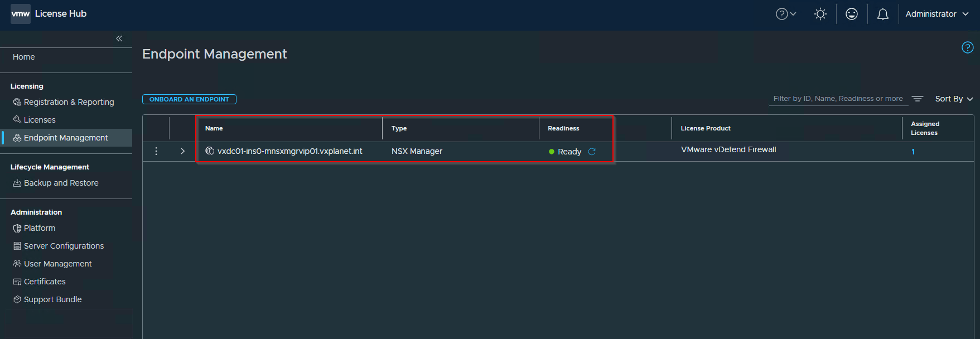Screen dimensions: 980x339
Task: Toggle light/dark theme sun icon
Action: pos(820,14)
